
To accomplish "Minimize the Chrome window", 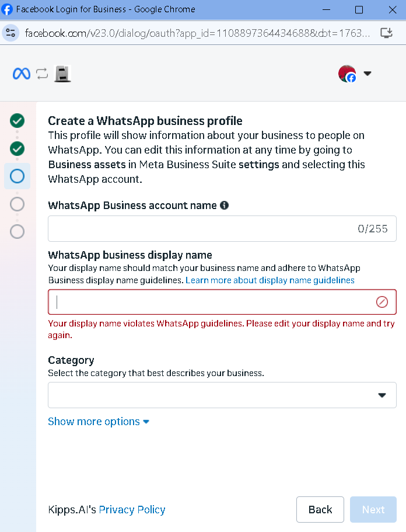I will tap(326, 9).
